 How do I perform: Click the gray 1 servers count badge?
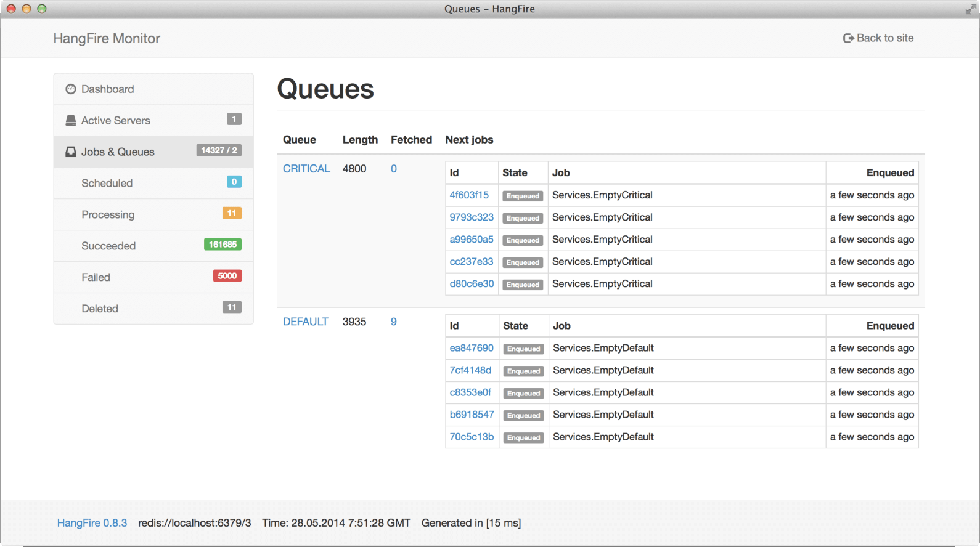click(x=234, y=119)
